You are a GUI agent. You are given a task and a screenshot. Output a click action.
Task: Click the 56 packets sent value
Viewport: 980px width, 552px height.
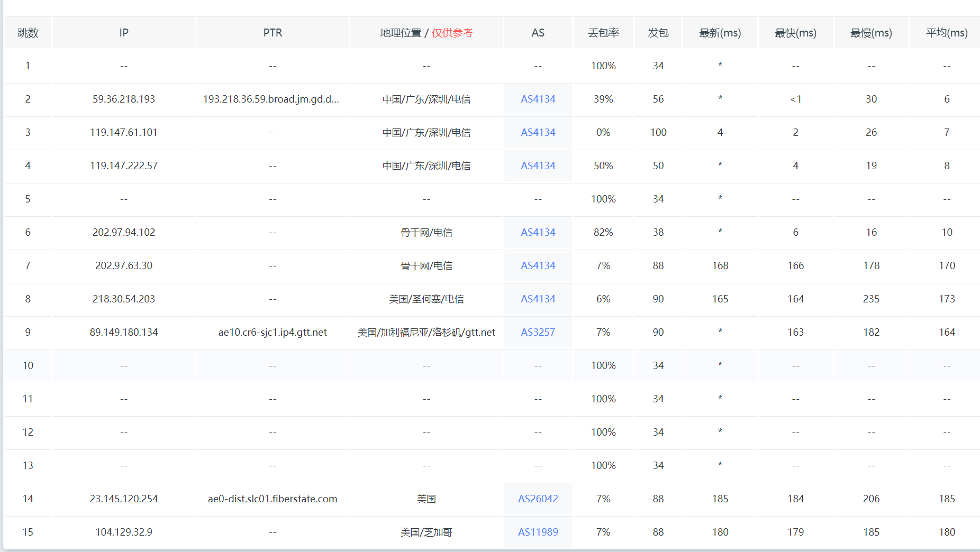pyautogui.click(x=658, y=99)
